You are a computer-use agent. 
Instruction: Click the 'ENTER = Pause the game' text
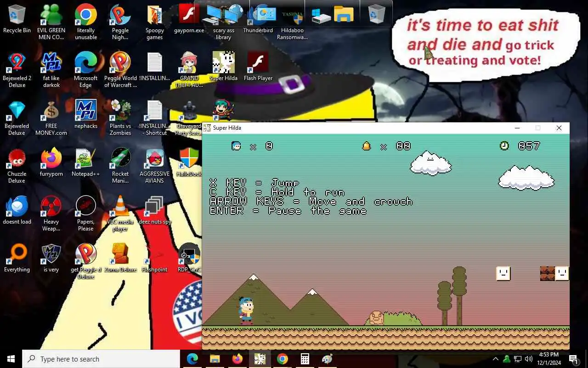tap(288, 211)
